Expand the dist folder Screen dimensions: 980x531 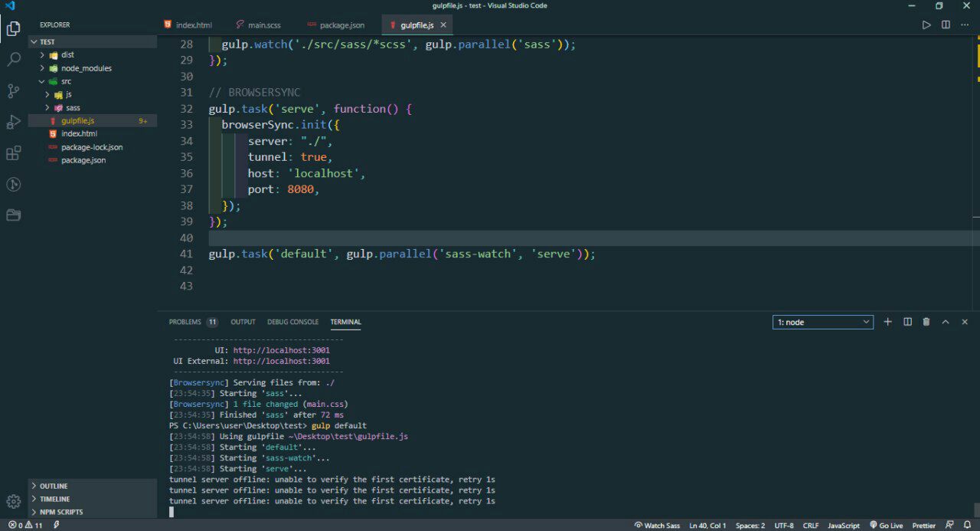coord(93,55)
